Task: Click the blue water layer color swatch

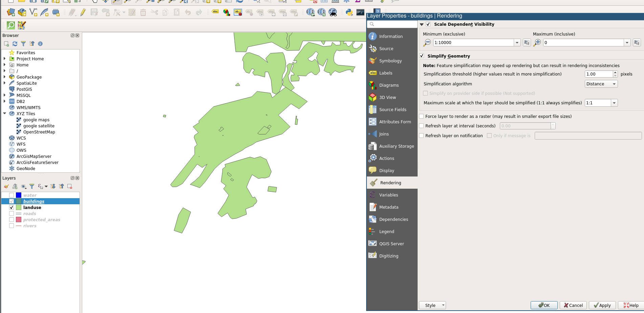Action: [x=19, y=195]
